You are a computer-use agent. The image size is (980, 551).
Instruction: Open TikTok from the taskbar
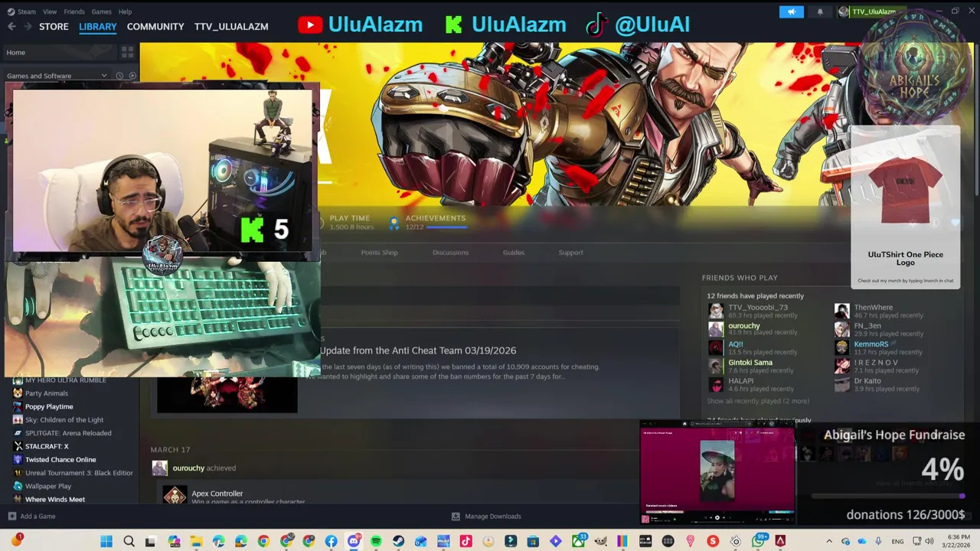coord(465,541)
